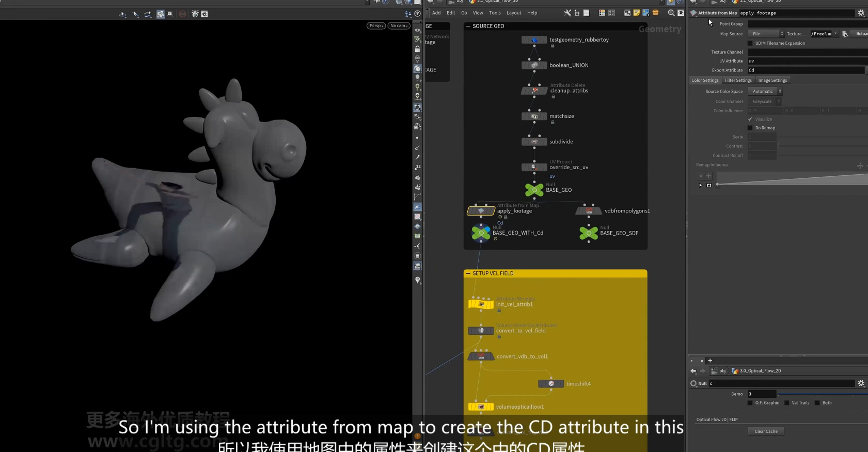Select the timeshift4 node
Viewport: 868px width, 452px height.
pos(551,384)
